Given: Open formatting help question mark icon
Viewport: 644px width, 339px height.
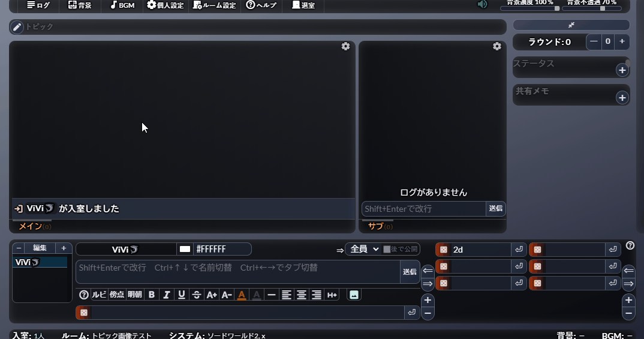Looking at the screenshot, I should point(84,295).
